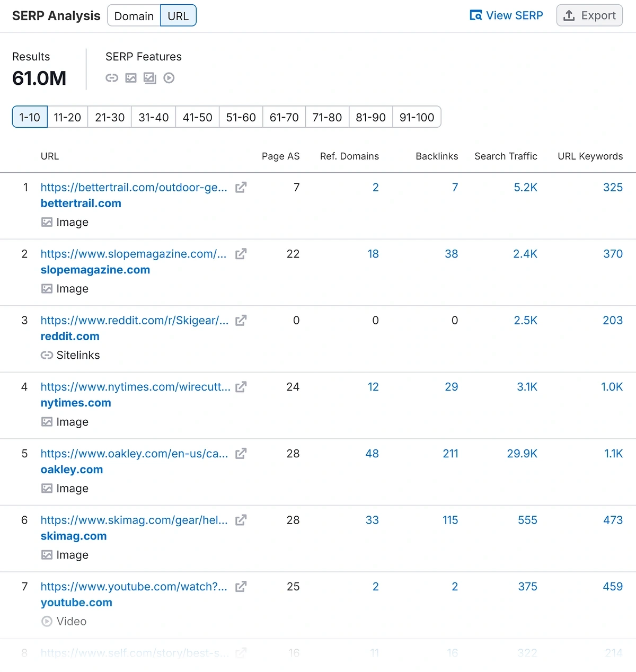Image resolution: width=636 pixels, height=672 pixels.
Task: Click the Image feature icon in slopemagazine.com row
Action: coord(47,289)
